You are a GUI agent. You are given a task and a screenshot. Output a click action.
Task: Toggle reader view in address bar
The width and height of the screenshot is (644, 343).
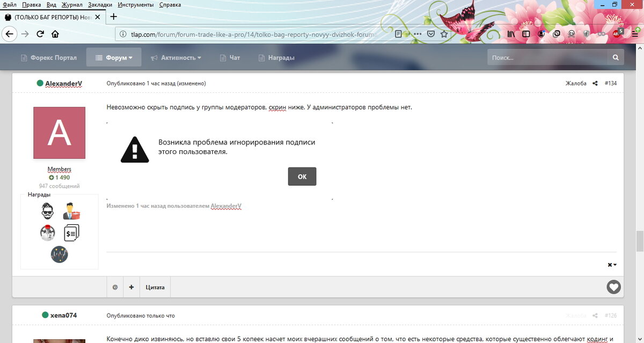click(x=398, y=34)
